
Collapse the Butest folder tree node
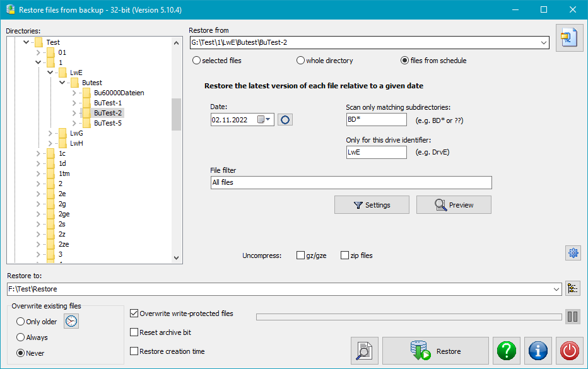coord(62,83)
